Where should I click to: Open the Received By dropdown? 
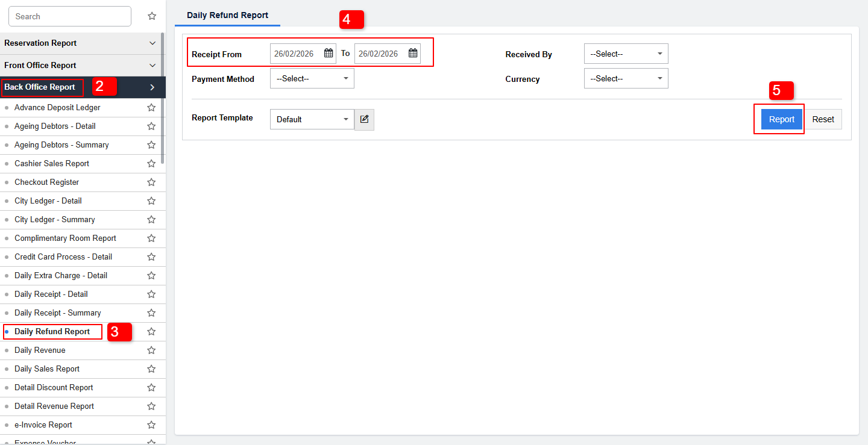click(x=626, y=54)
